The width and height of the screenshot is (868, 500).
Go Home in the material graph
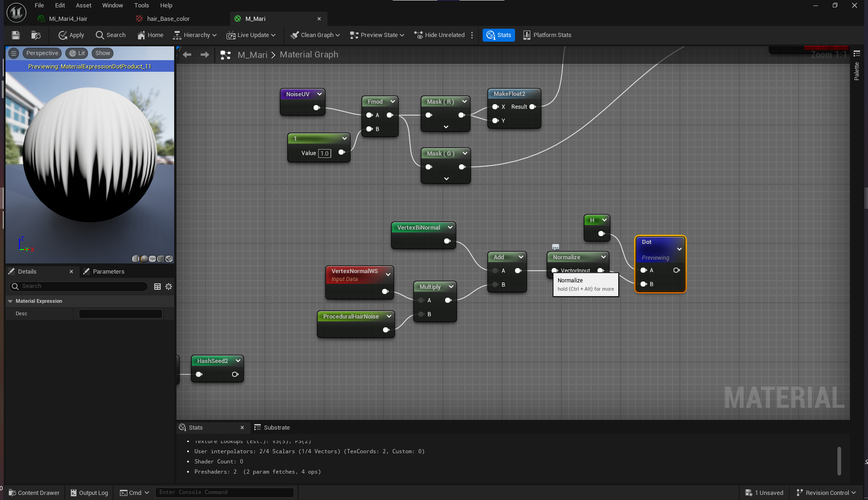(x=151, y=35)
